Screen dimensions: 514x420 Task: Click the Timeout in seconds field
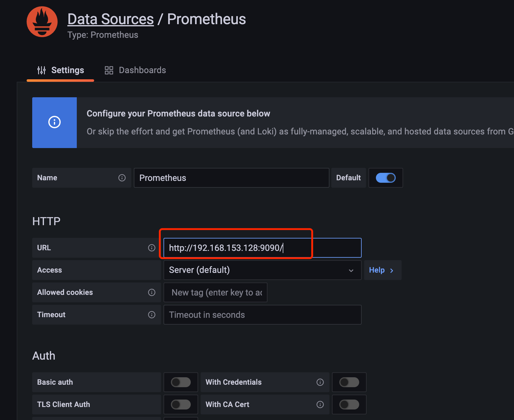[262, 315]
